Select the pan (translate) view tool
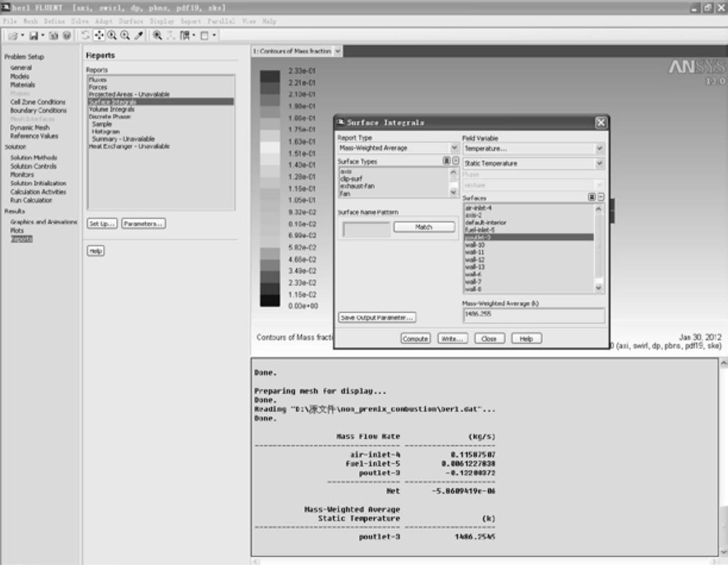The image size is (728, 565). [x=99, y=35]
